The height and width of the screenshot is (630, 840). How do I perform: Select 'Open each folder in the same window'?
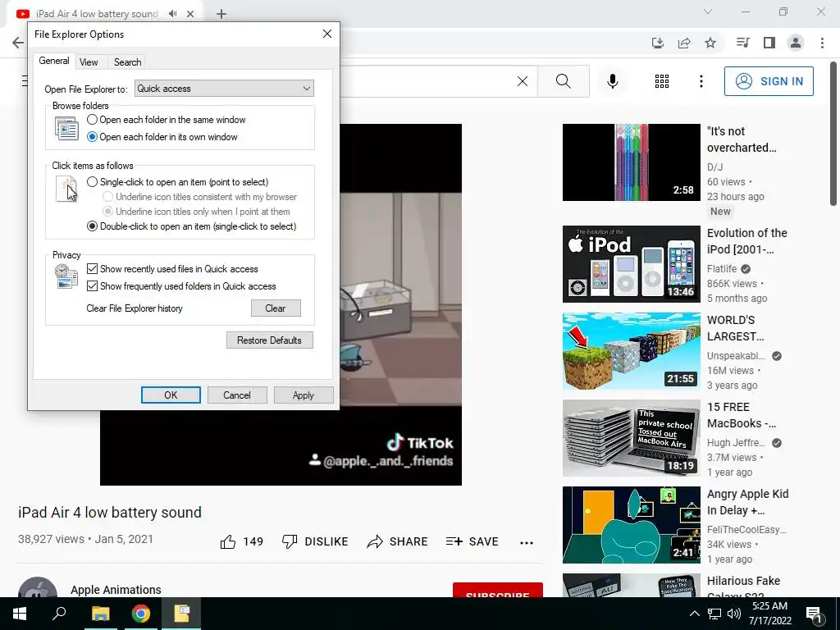coord(166,120)
